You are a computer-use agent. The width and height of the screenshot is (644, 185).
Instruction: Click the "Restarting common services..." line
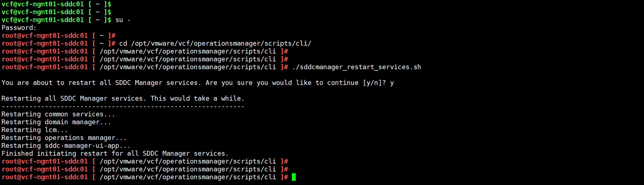click(x=58, y=114)
